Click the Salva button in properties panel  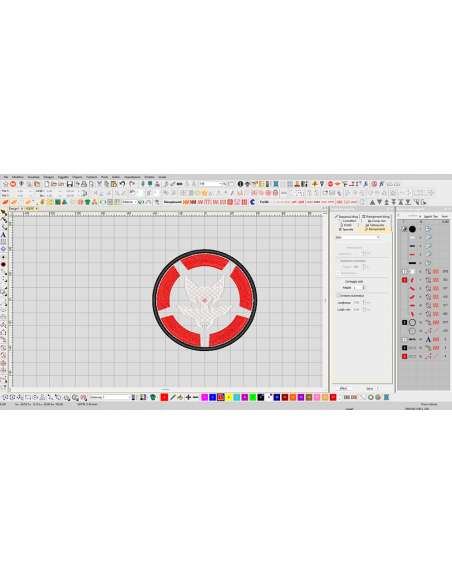click(x=370, y=388)
